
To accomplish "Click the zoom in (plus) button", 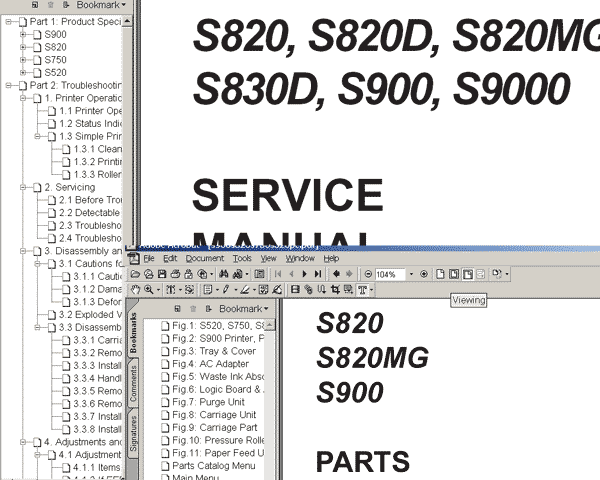I will [x=424, y=274].
